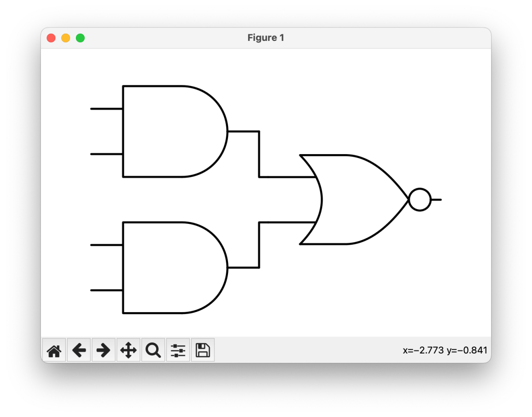Go forward to the next view
This screenshot has width=532, height=417.
tap(103, 350)
